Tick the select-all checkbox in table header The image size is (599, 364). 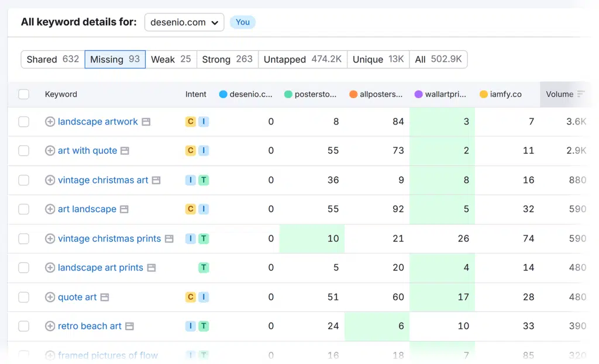23,94
